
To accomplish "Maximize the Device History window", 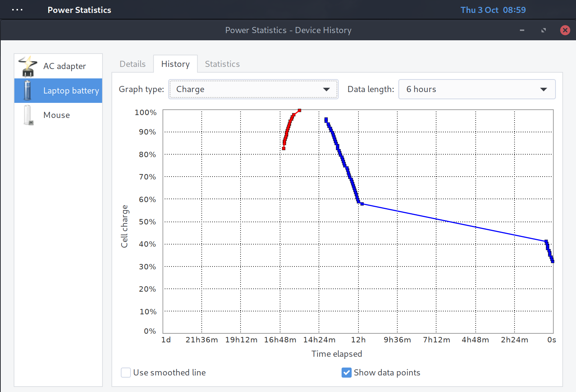I will (x=543, y=30).
